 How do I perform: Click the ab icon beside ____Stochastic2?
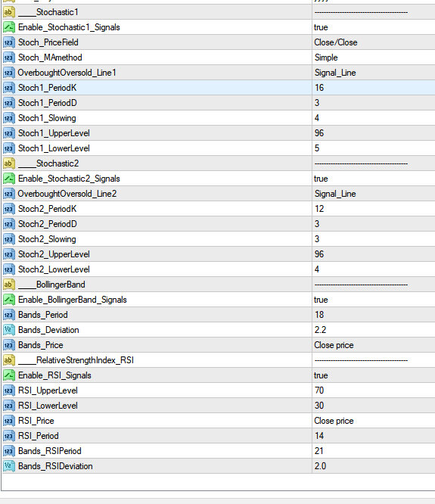point(9,163)
